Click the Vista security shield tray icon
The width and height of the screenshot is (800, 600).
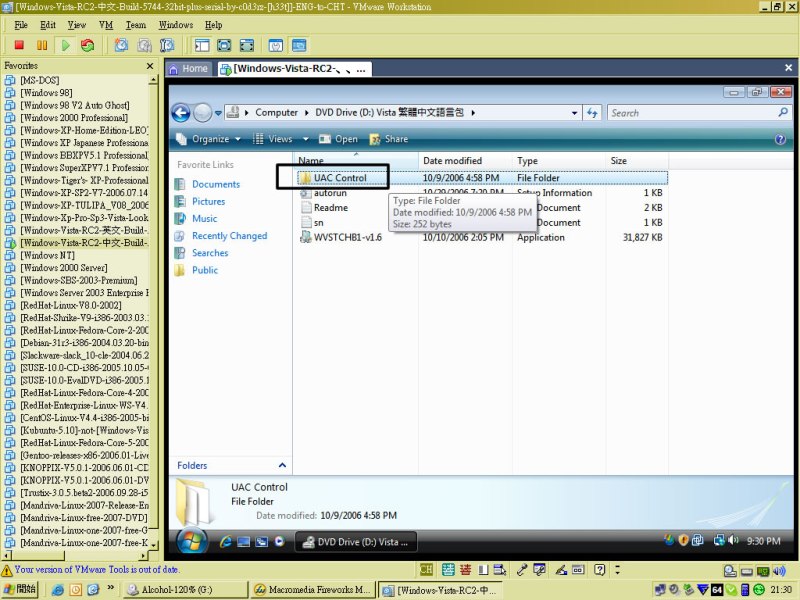click(x=684, y=540)
